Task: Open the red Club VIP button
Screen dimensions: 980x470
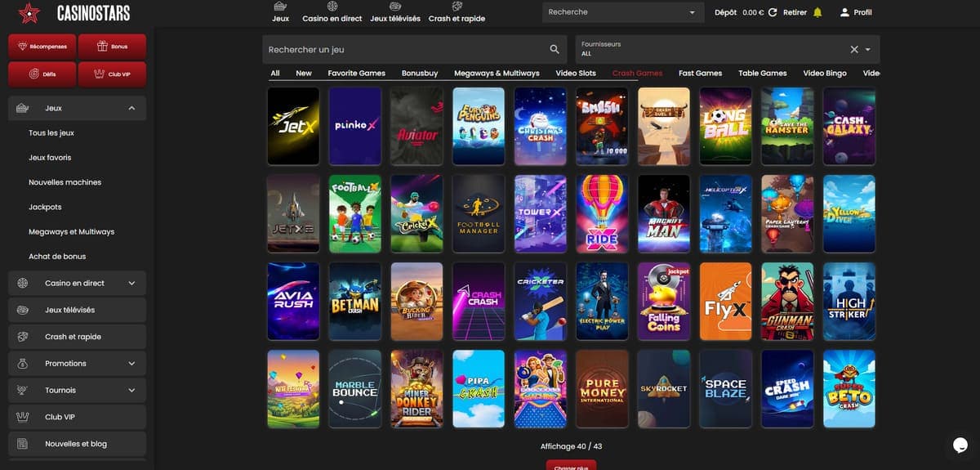Action: click(x=113, y=74)
